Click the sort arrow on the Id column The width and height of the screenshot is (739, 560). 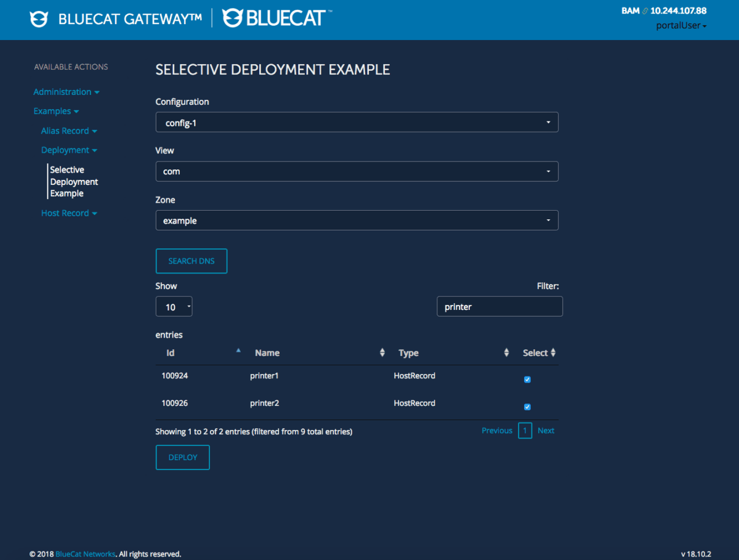238,349
